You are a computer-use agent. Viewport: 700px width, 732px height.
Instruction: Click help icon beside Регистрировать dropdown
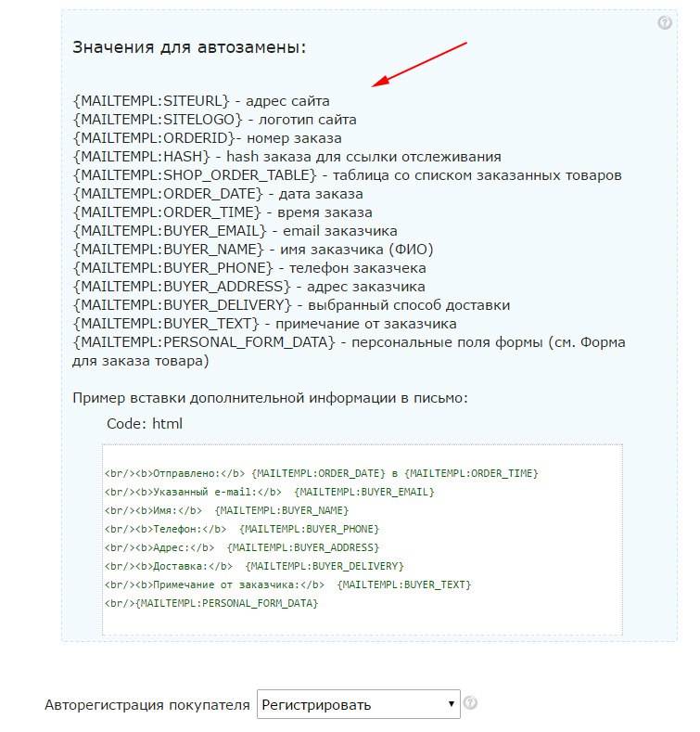pyautogui.click(x=470, y=702)
